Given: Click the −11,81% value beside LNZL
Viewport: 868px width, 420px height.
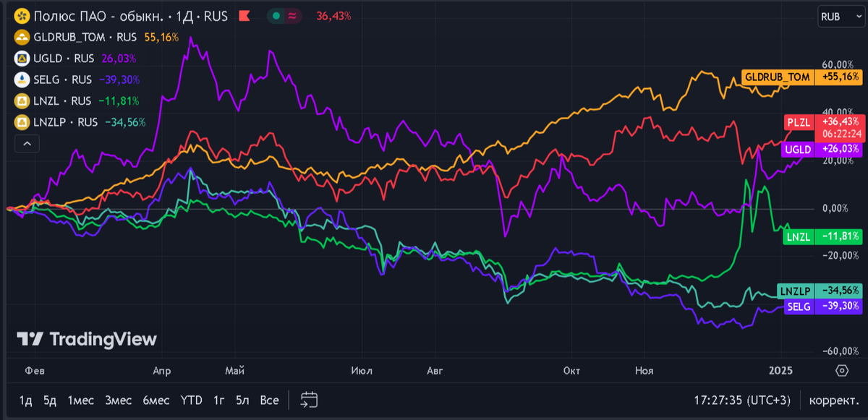Looking at the screenshot, I should [x=117, y=100].
